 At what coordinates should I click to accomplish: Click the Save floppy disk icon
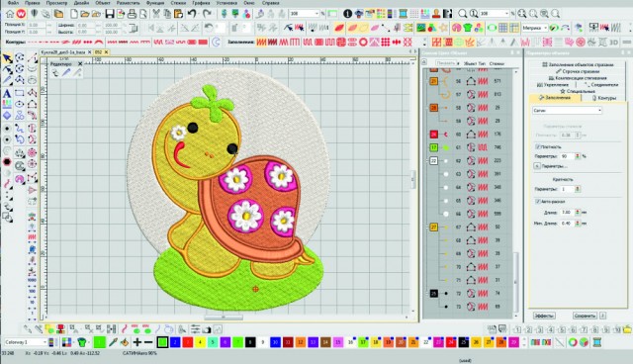(110, 14)
